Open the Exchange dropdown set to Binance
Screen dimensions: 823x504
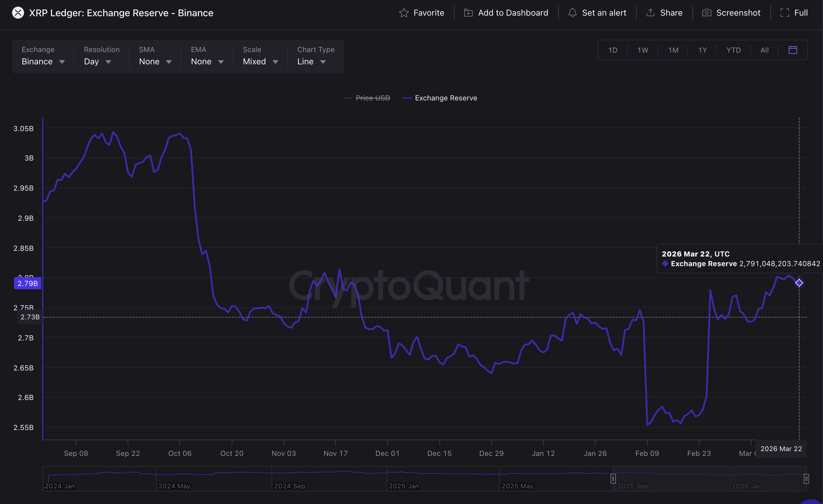coord(43,61)
